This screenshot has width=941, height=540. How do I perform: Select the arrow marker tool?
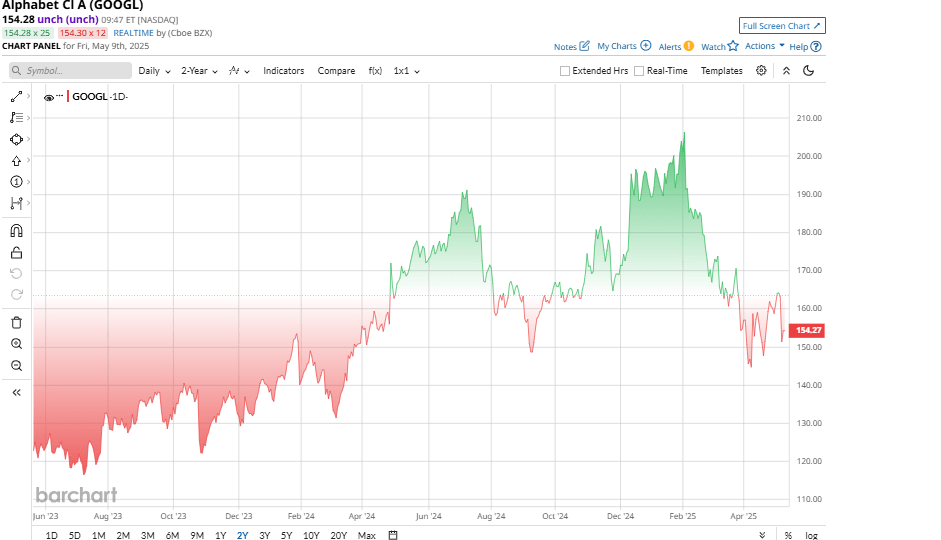coord(16,161)
